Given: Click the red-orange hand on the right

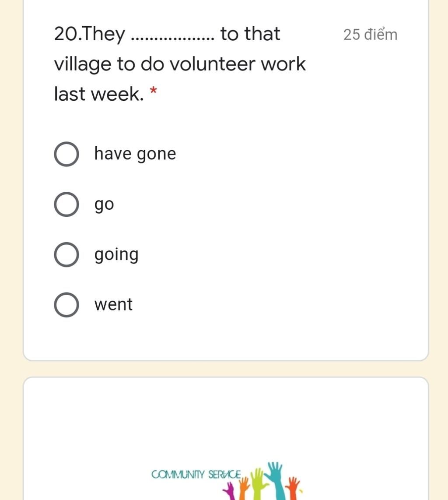Looking at the screenshot, I should [x=293, y=488].
